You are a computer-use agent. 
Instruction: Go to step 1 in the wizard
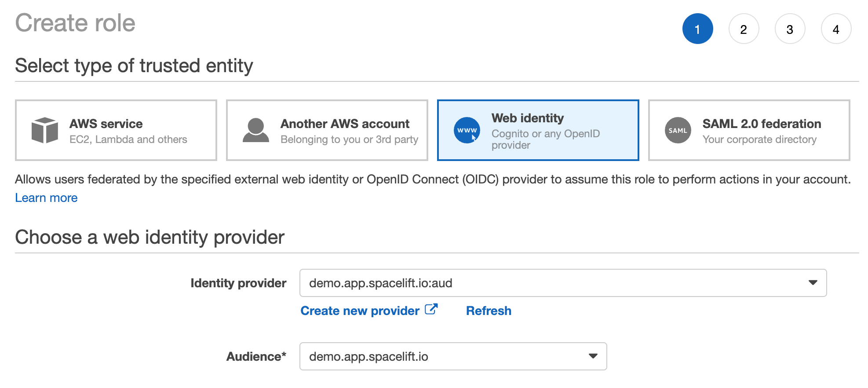coord(697,29)
